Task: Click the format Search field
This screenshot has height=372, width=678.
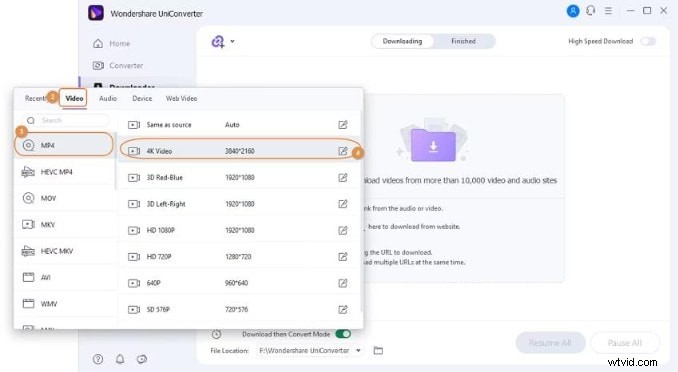Action: (x=66, y=120)
